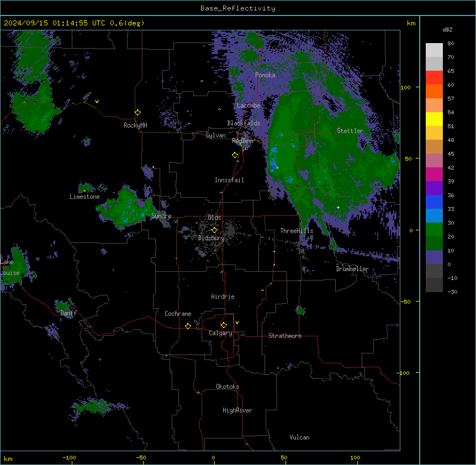Image resolution: width=476 pixels, height=465 pixels.
Task: Select the Airdrie label
Action: [x=223, y=297]
